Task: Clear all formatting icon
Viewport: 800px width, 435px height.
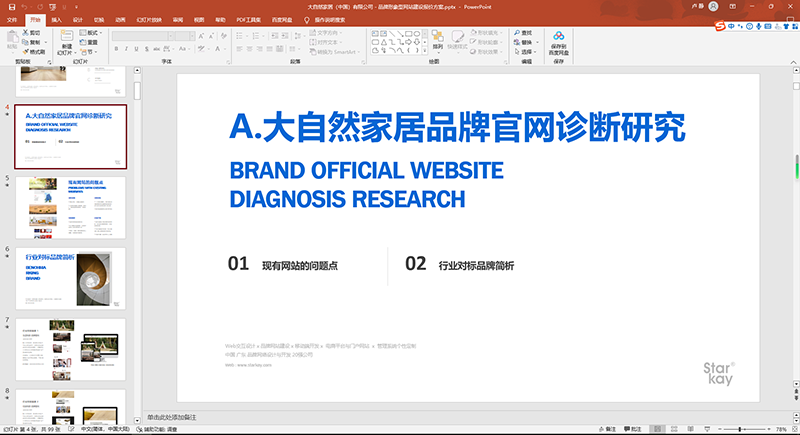Action: point(223,36)
